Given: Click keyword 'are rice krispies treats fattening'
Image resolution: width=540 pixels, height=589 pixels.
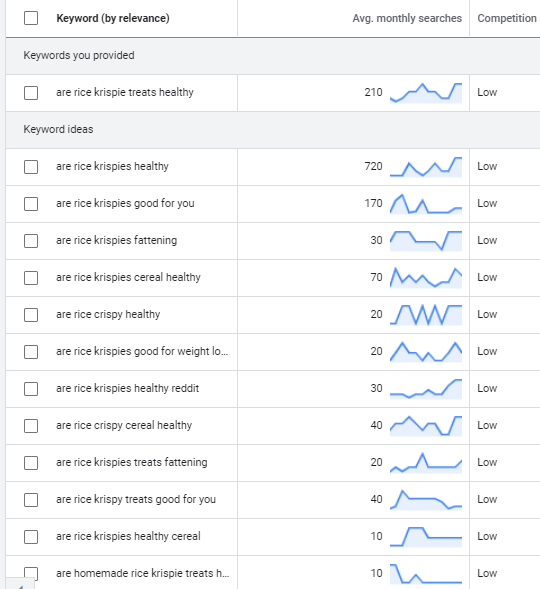Looking at the screenshot, I should click(x=131, y=462).
